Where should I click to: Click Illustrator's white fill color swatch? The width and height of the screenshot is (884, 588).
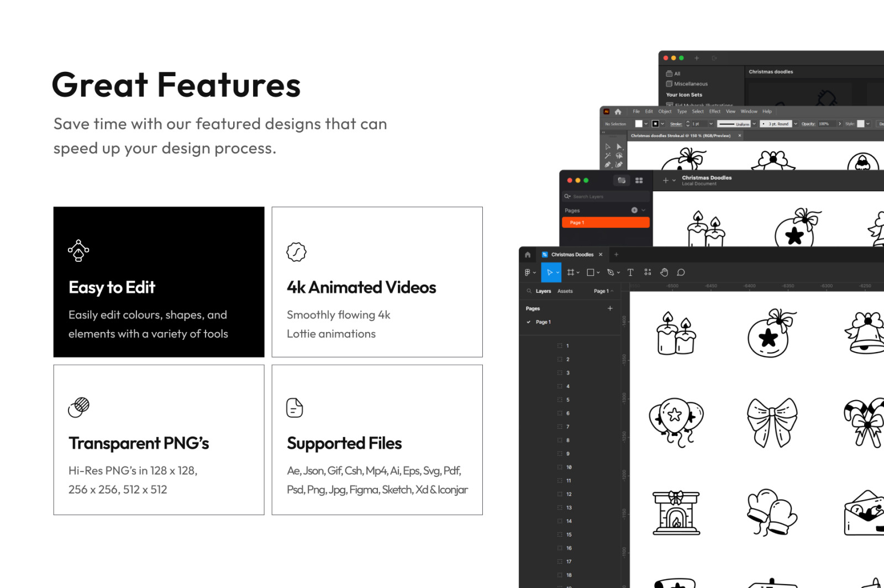coord(639,124)
